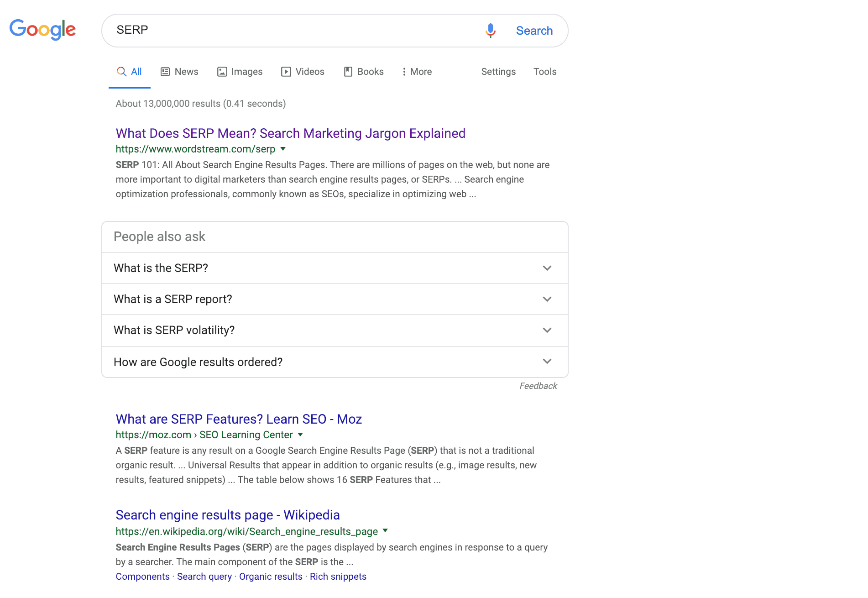Screen dimensions: 868x598
Task: Click 'How are Google results ordered?' question text
Action: click(198, 362)
